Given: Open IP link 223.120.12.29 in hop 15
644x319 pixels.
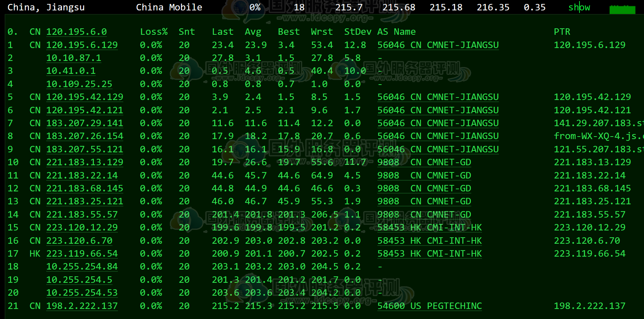Looking at the screenshot, I should coord(82,228).
